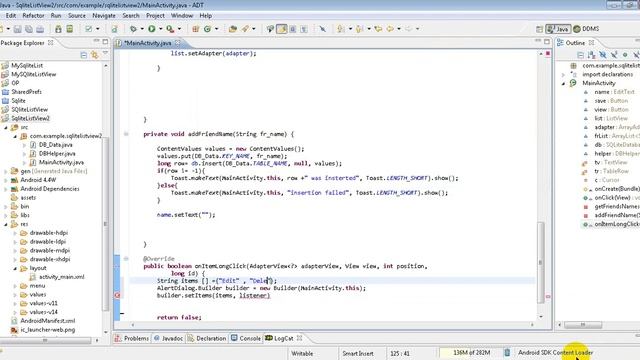Screen dimensions: 640x360
Task: Open the Android Virtual Device Manager icon
Action: click(x=70, y=29)
